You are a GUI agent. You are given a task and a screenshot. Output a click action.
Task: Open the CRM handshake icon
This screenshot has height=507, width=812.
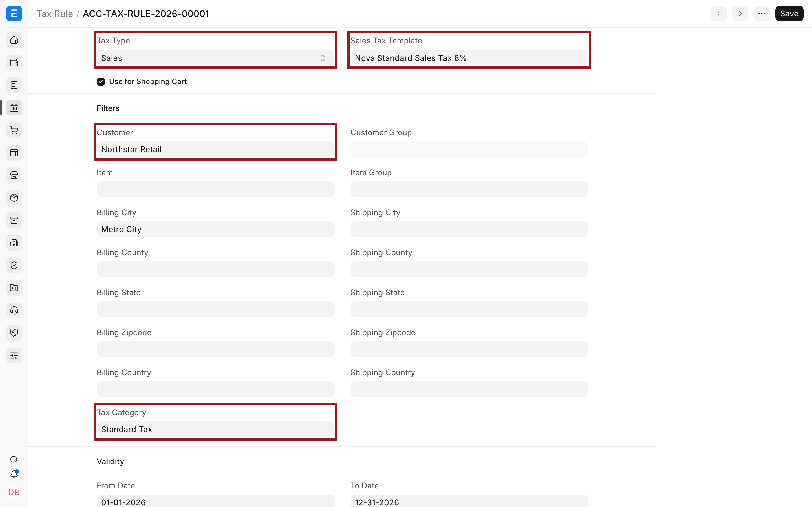[14, 333]
